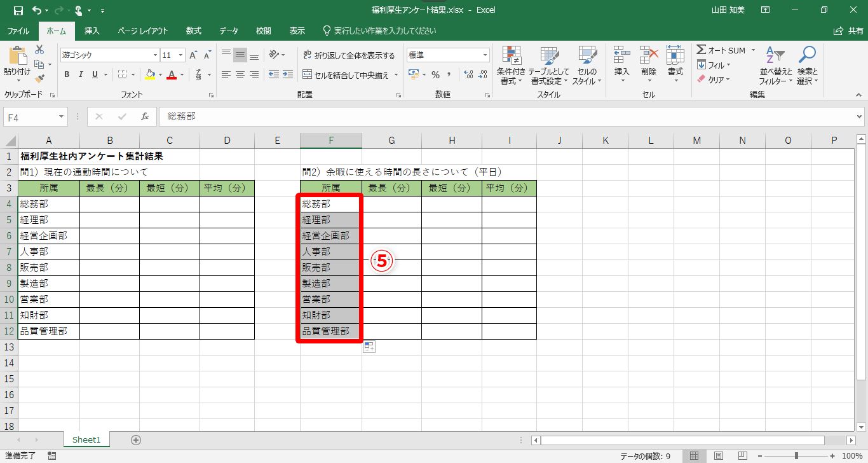Open the paste options smart tag below F12
868x463 pixels.
click(x=369, y=347)
